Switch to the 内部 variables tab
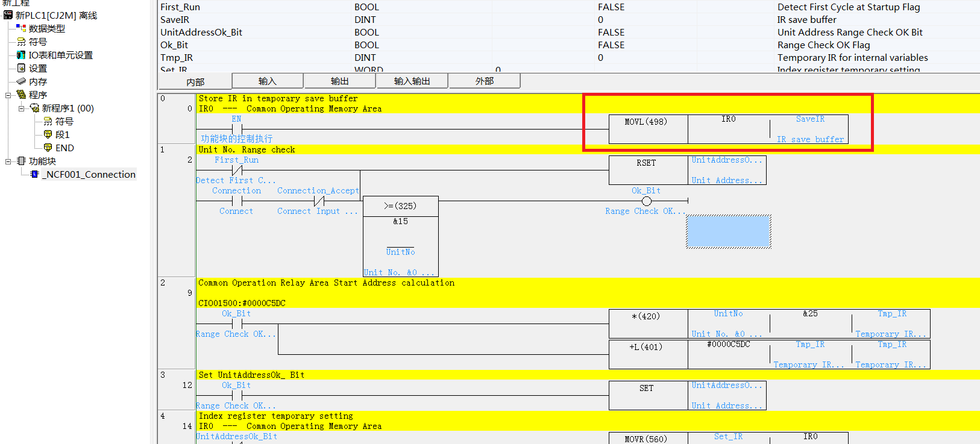980x444 pixels. (195, 82)
